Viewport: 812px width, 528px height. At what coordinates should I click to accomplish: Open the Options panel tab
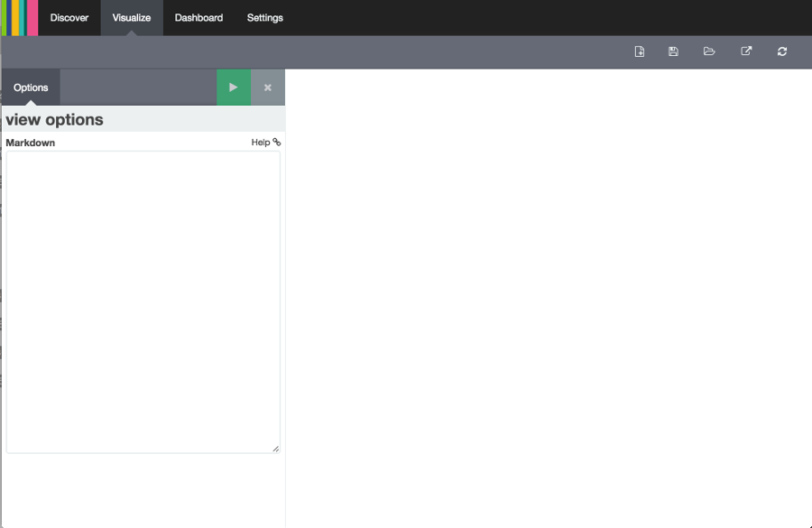point(30,88)
